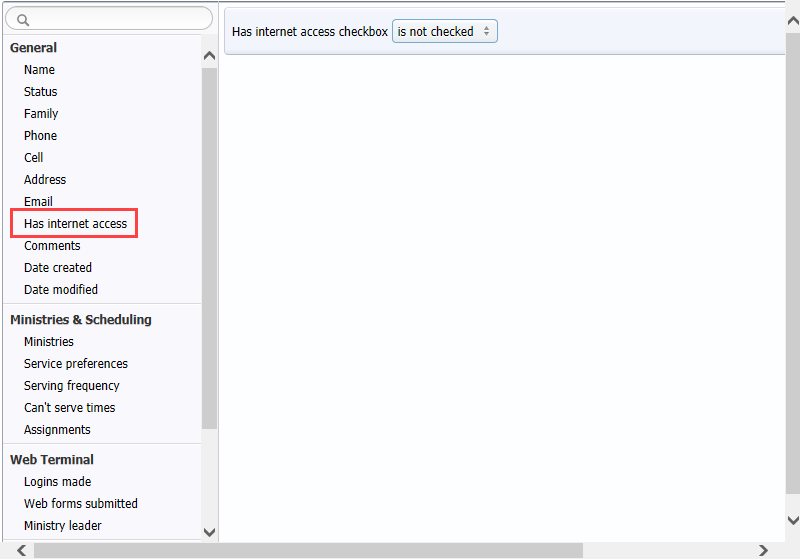Image resolution: width=800 pixels, height=559 pixels.
Task: Click inside the search field
Action: (115, 19)
